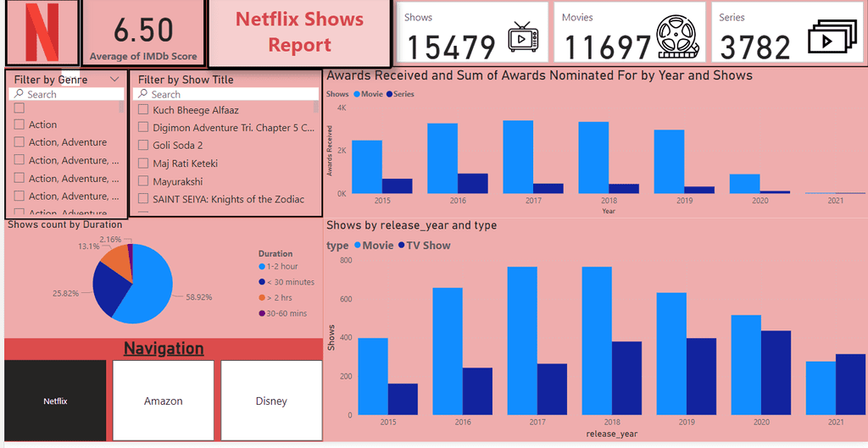Click 2018 Movie bar in release_year chart
Image resolution: width=868 pixels, height=448 pixels.
[597, 340]
